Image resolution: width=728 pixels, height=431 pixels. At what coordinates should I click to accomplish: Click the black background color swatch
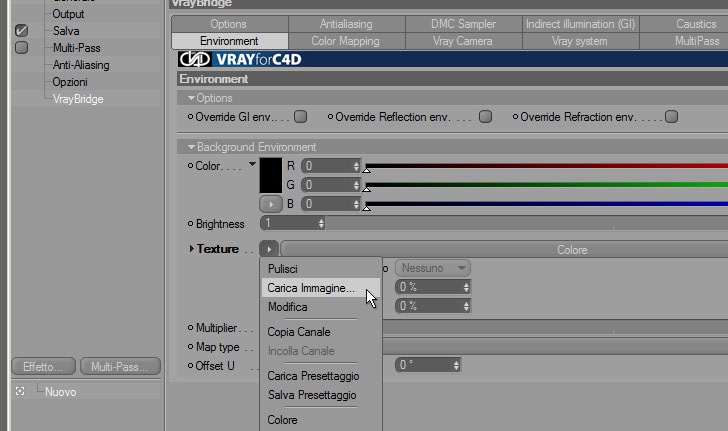click(x=271, y=176)
